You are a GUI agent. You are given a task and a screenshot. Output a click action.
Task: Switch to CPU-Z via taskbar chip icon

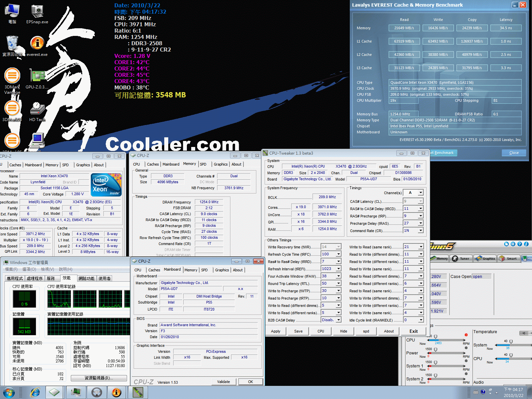click(x=55, y=392)
